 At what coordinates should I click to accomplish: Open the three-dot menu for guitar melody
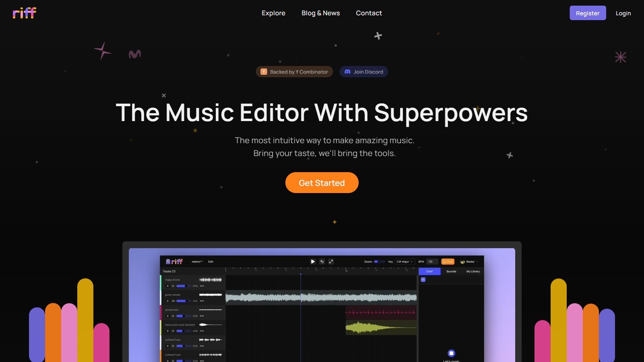click(x=202, y=301)
